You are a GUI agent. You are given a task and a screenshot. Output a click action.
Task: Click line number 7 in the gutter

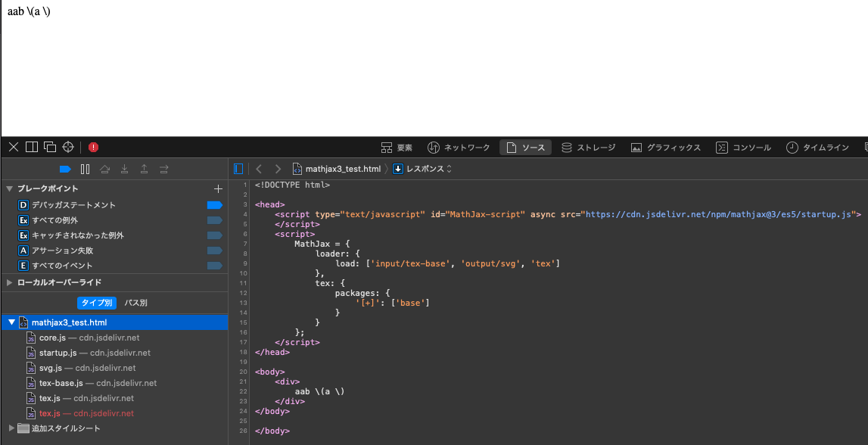pyautogui.click(x=245, y=244)
